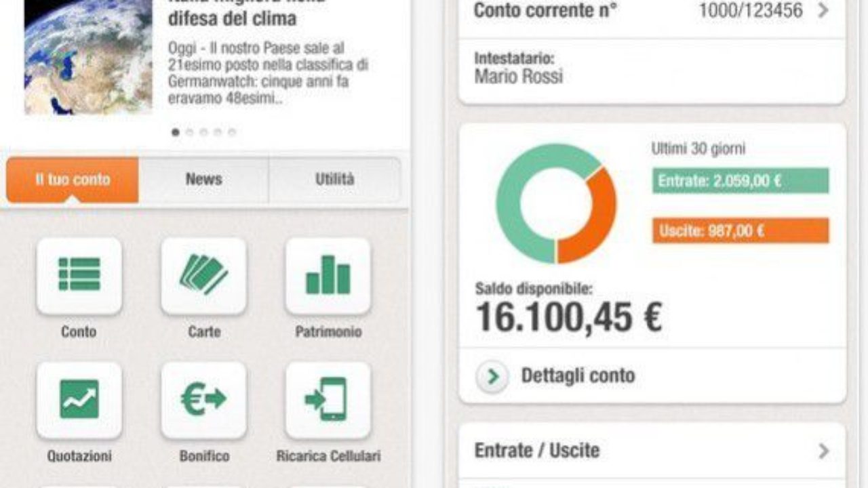Open the Earth climate news thumbnail
The height and width of the screenshot is (488, 868).
89,57
